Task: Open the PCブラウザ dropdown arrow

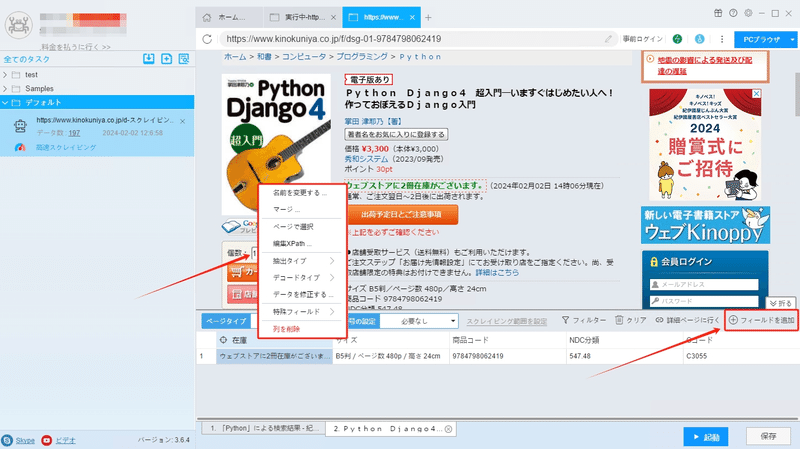Action: coord(792,39)
